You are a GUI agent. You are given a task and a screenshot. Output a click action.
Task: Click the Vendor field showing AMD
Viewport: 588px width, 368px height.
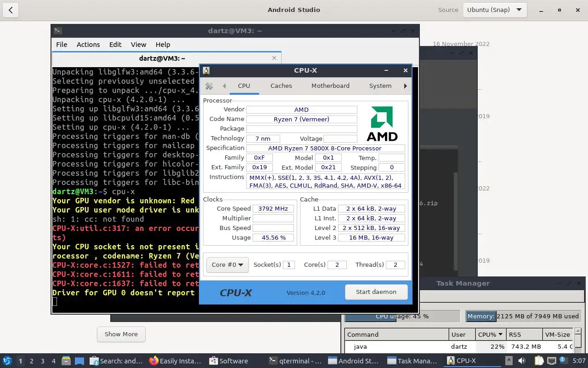[302, 110]
